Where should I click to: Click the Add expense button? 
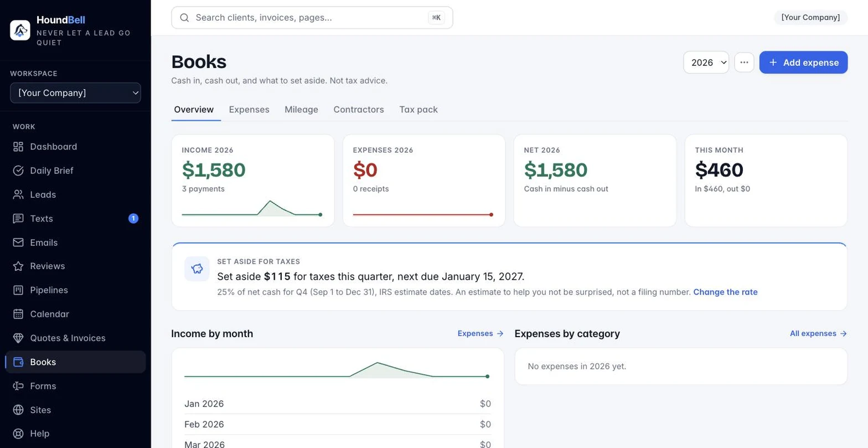pos(803,63)
